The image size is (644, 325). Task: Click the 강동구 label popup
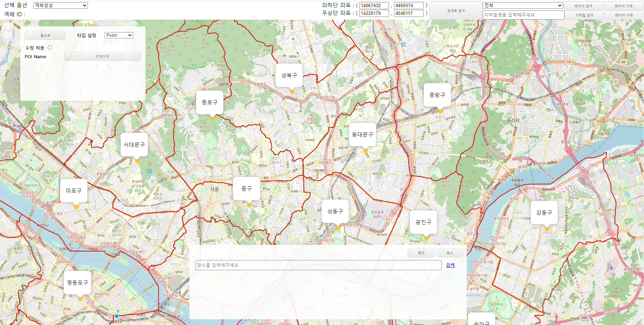[x=544, y=212]
